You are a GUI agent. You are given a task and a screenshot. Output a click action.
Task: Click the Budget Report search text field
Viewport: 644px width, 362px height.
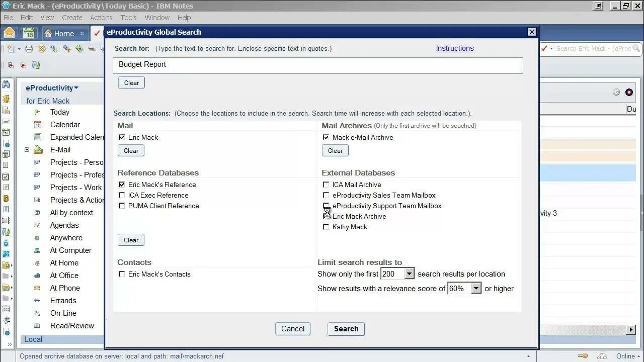[318, 65]
